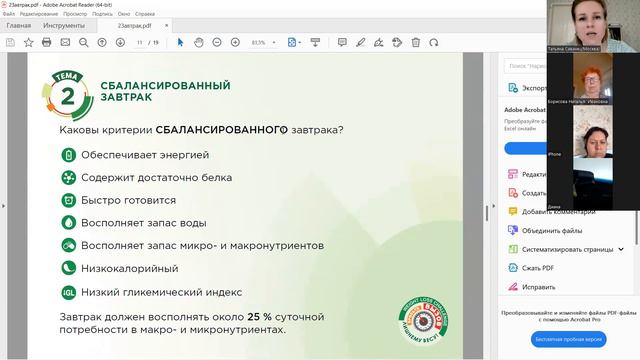
Task: Select the red-haired participant video thumbnail
Action: click(x=593, y=79)
